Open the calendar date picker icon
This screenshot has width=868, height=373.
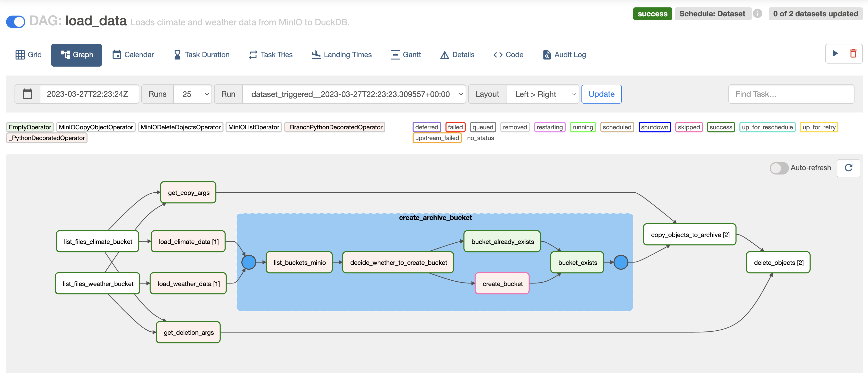[27, 94]
